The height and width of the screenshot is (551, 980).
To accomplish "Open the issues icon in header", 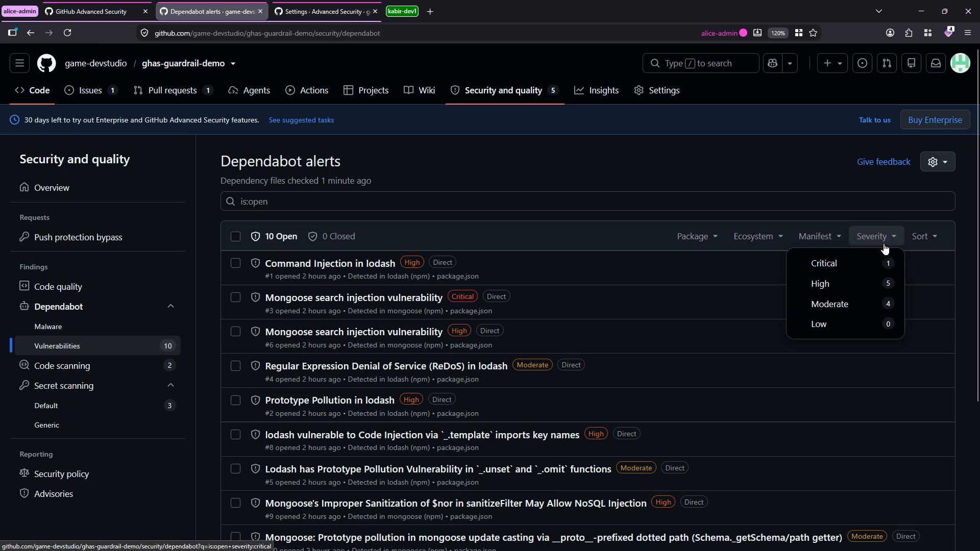I will coord(862,63).
